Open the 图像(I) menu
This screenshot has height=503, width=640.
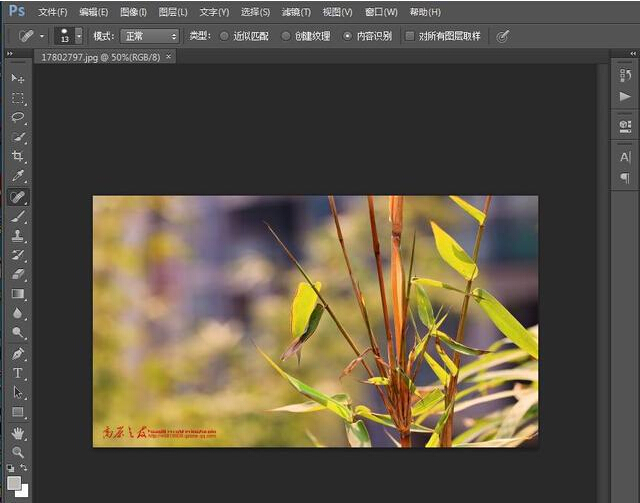[133, 12]
